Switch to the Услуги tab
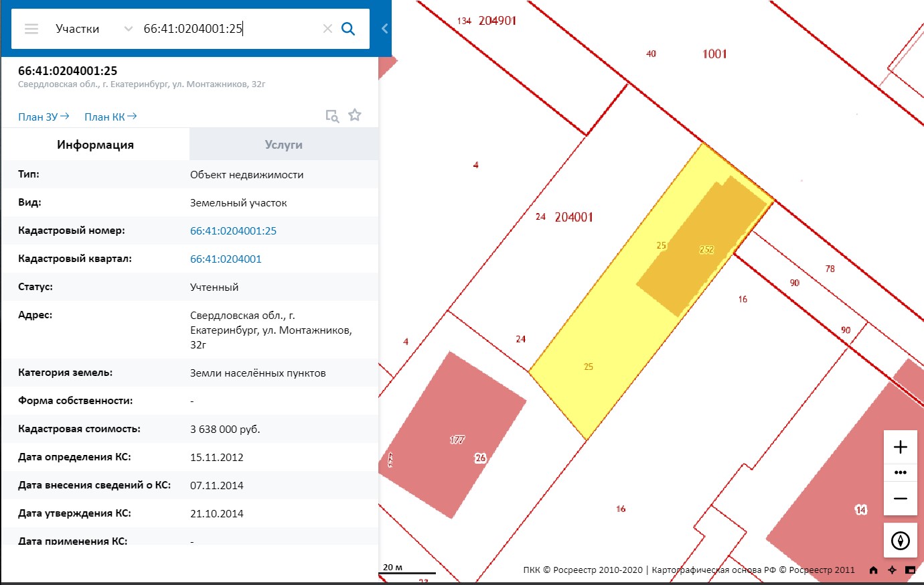This screenshot has height=585, width=924. 284,145
